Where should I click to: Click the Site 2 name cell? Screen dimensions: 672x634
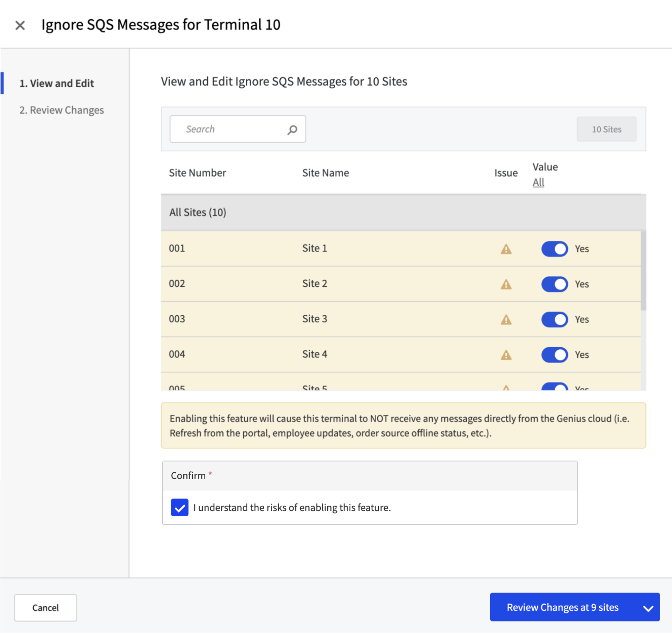point(314,284)
